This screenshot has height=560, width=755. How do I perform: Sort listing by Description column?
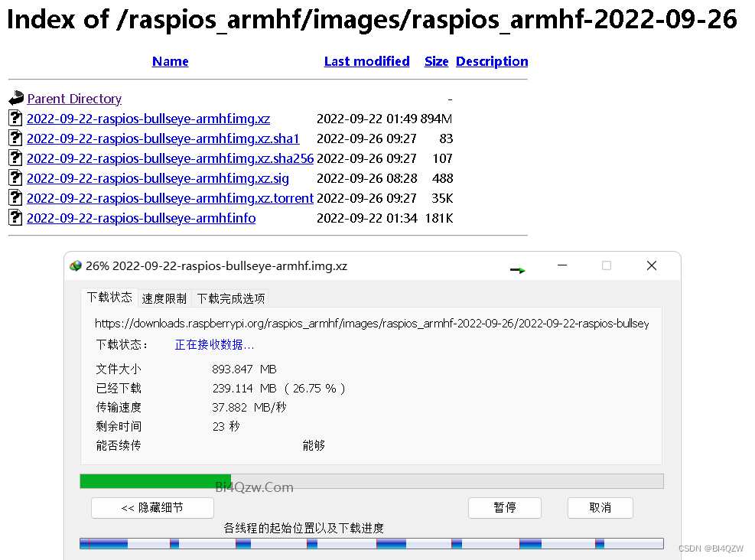click(492, 62)
